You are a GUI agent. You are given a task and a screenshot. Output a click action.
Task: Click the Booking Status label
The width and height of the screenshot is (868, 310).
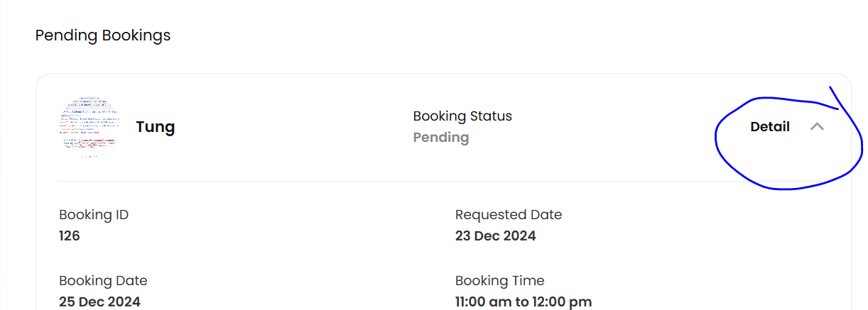pos(462,116)
